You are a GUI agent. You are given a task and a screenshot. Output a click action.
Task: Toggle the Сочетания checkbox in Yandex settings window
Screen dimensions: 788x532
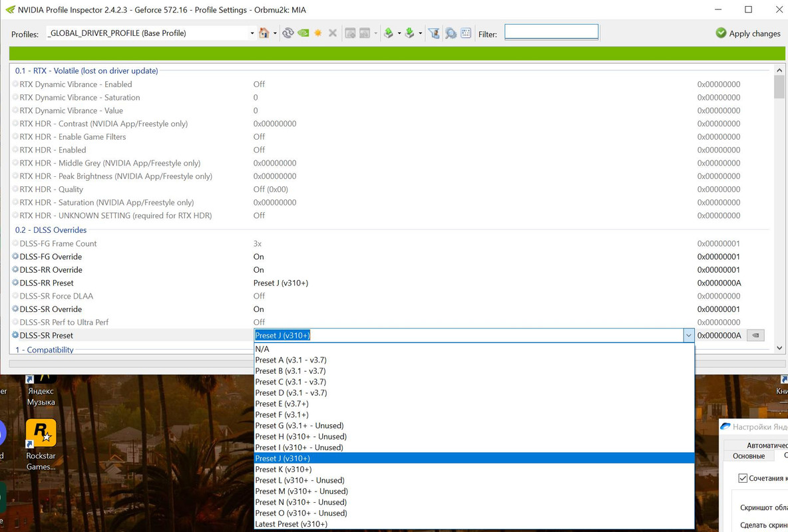pos(743,477)
